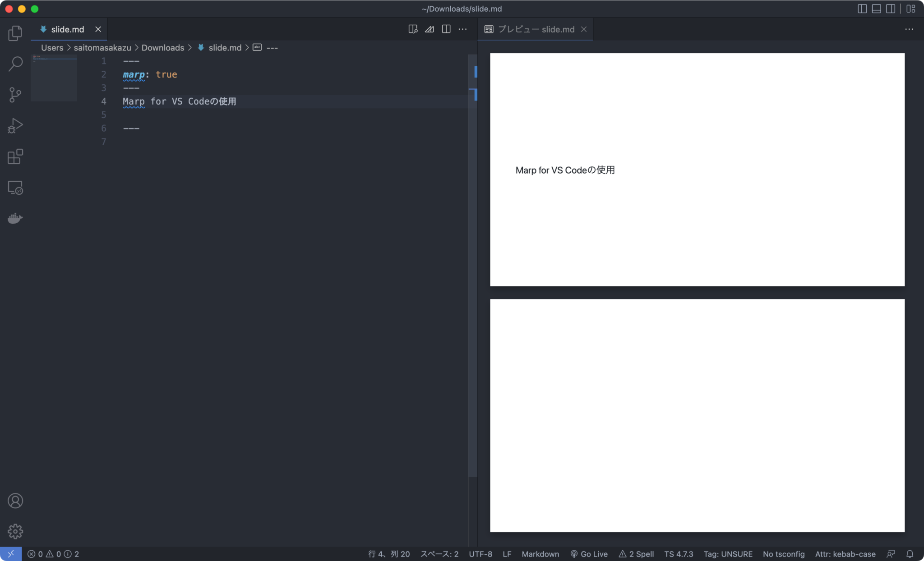Image resolution: width=924 pixels, height=561 pixels.
Task: Change language mode via Markdown label
Action: [x=540, y=554]
